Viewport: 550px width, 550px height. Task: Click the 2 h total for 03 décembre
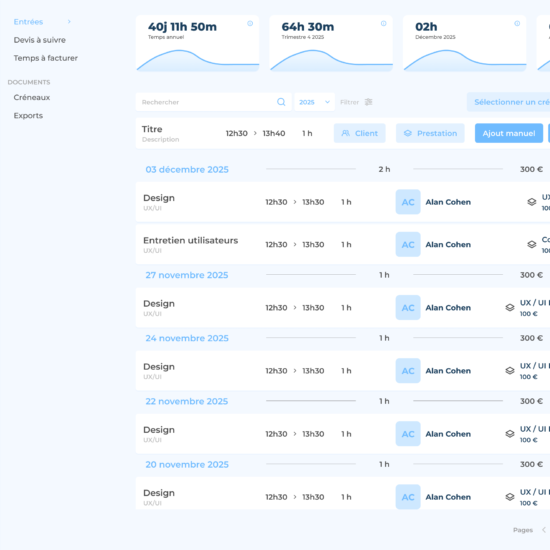(384, 169)
